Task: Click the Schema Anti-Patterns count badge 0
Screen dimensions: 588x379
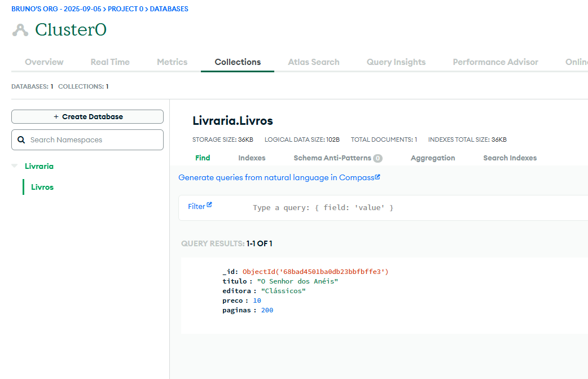Action: [x=378, y=158]
